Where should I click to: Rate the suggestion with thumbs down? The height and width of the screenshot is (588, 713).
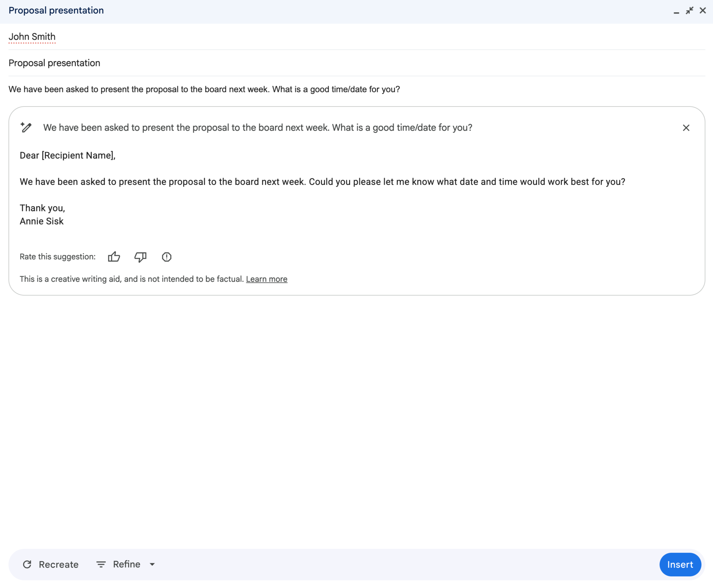tap(140, 258)
